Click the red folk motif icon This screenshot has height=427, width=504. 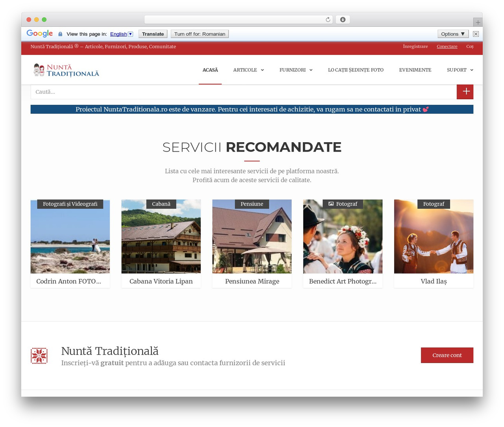tap(39, 356)
